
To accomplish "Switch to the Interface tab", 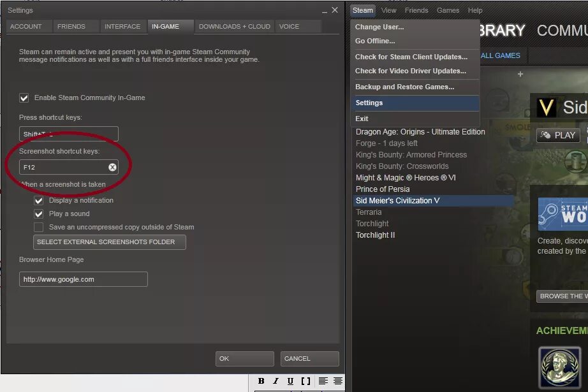I will [x=123, y=27].
